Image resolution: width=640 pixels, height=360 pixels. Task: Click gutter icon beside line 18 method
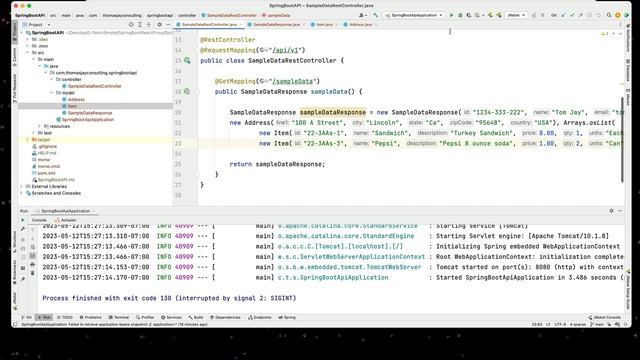[x=187, y=91]
